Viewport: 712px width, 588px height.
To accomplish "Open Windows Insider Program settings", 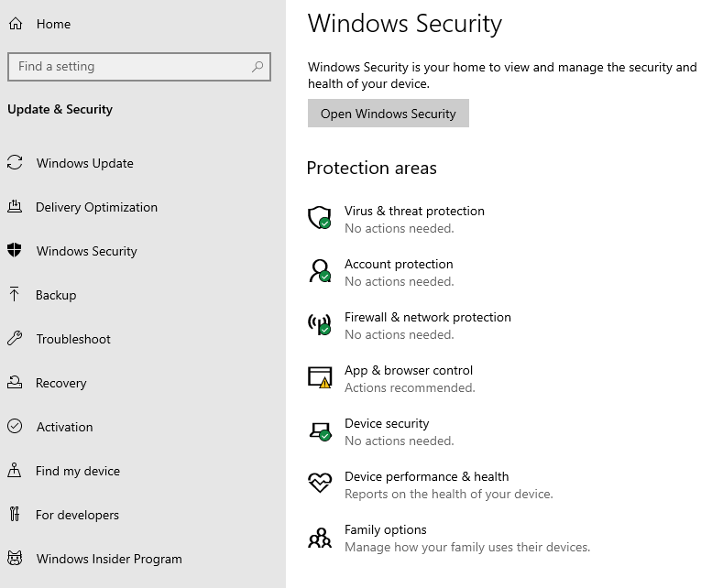I will (109, 559).
